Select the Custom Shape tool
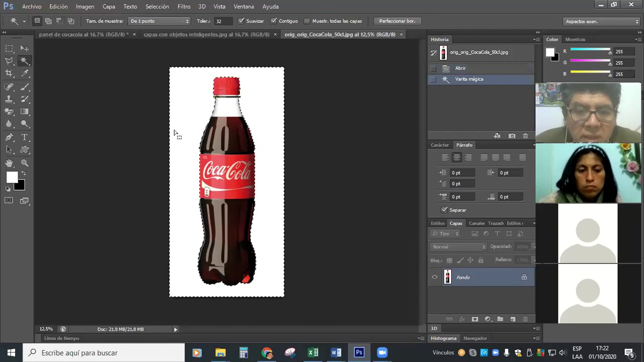The width and height of the screenshot is (644, 362). click(24, 150)
